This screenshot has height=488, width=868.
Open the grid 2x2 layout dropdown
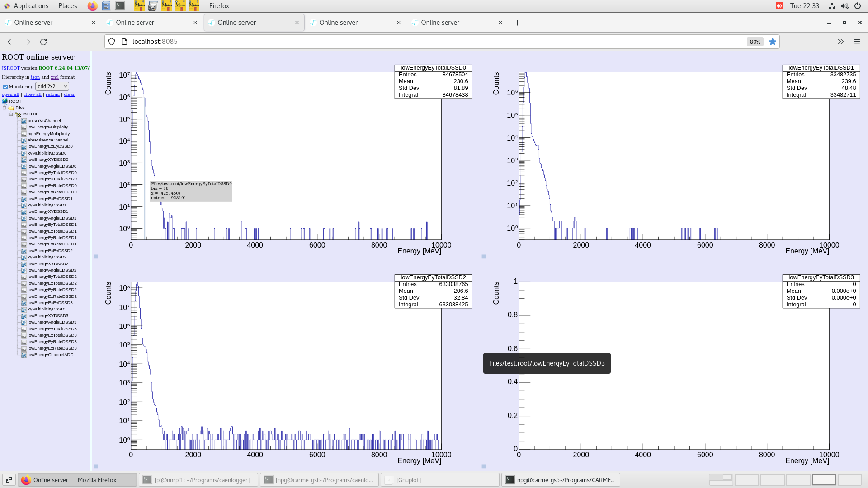point(52,86)
